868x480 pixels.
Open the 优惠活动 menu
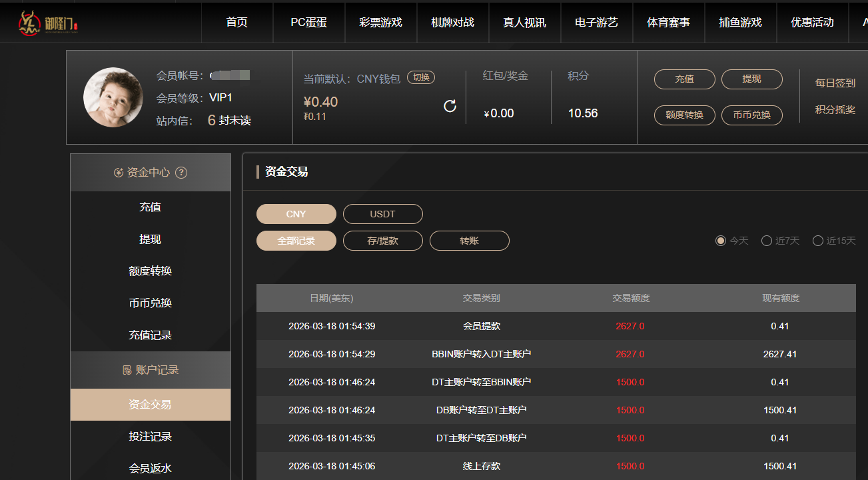[x=812, y=21]
